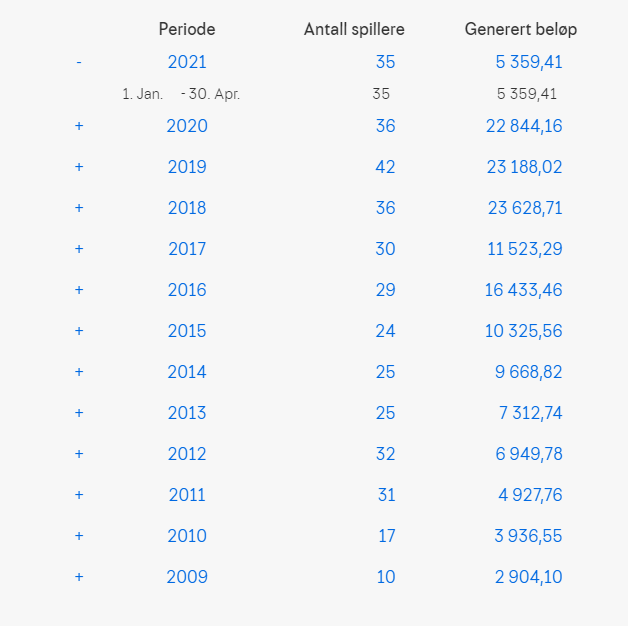Image resolution: width=628 pixels, height=626 pixels.
Task: Click the 23 628,71 amount value
Action: (x=524, y=208)
